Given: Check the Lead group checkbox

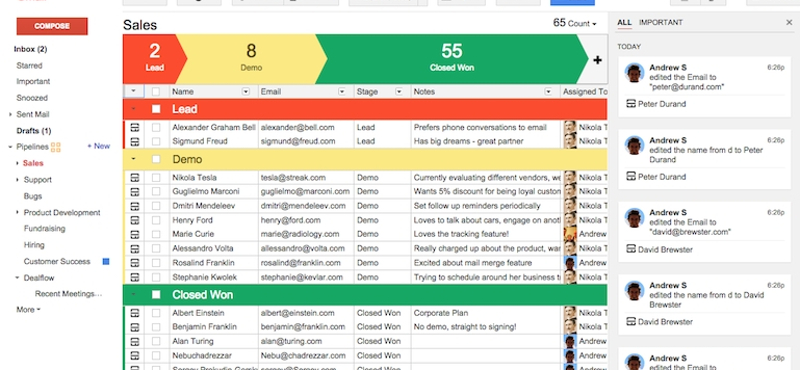Looking at the screenshot, I should click(x=156, y=109).
